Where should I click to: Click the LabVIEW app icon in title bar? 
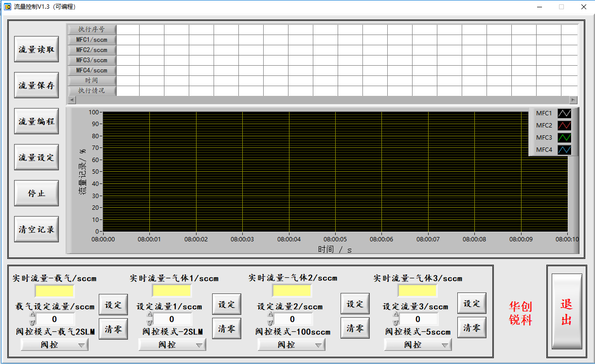point(7,7)
